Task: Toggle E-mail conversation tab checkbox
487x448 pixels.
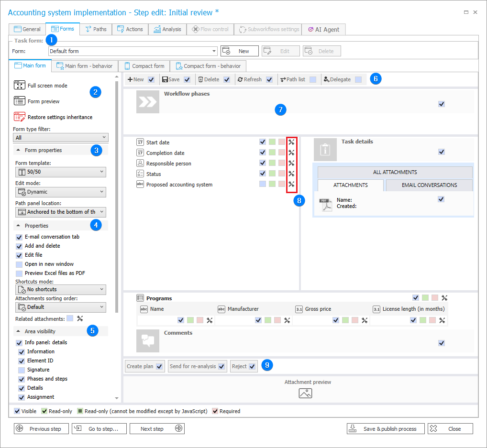Action: (19, 237)
